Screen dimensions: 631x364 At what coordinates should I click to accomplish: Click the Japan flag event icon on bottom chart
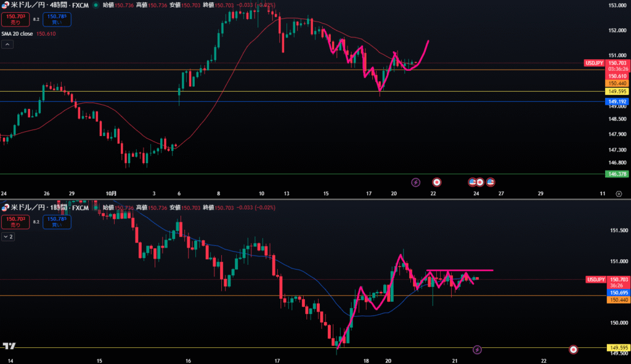[x=574, y=350]
